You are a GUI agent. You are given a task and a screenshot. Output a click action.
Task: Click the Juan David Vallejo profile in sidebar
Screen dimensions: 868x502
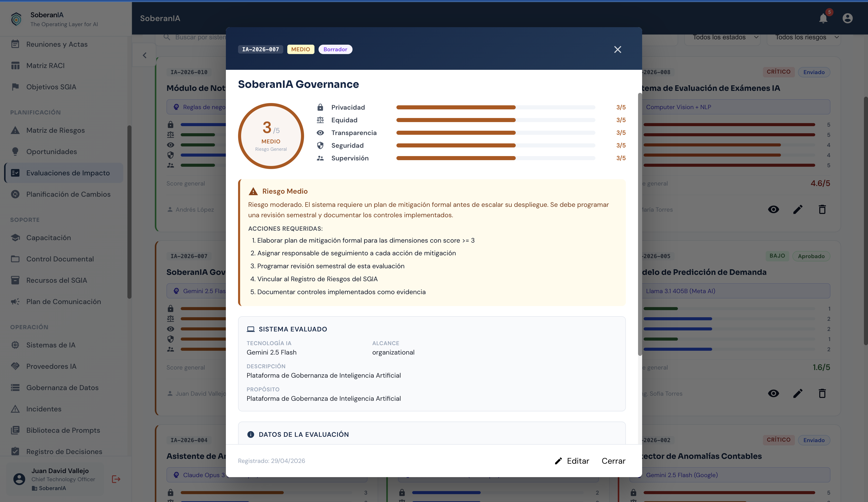[x=55, y=479]
